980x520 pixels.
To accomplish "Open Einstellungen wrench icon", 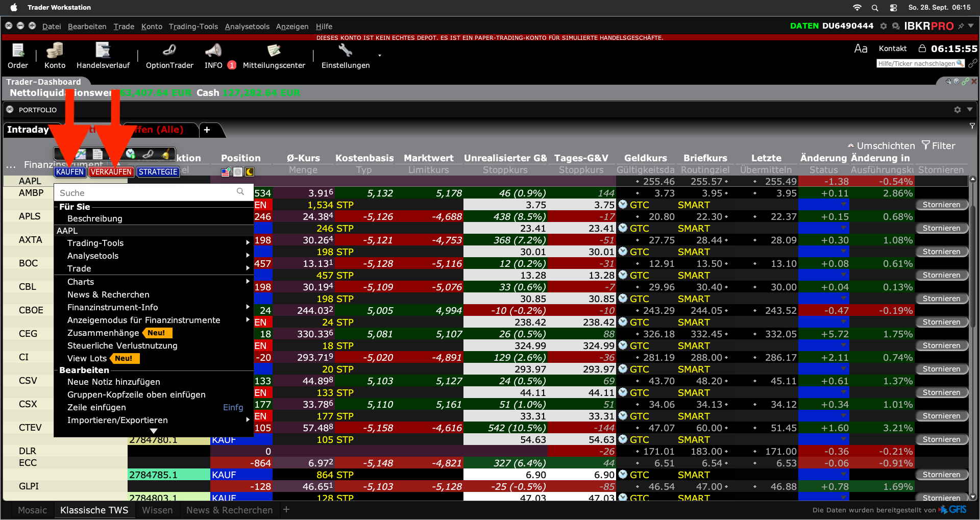I will 345,51.
